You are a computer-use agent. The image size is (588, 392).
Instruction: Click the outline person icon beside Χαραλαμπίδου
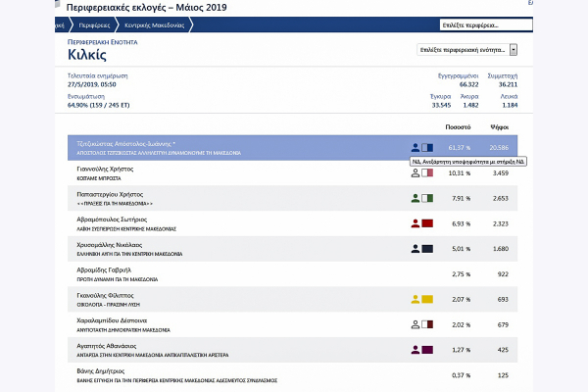[416, 323]
